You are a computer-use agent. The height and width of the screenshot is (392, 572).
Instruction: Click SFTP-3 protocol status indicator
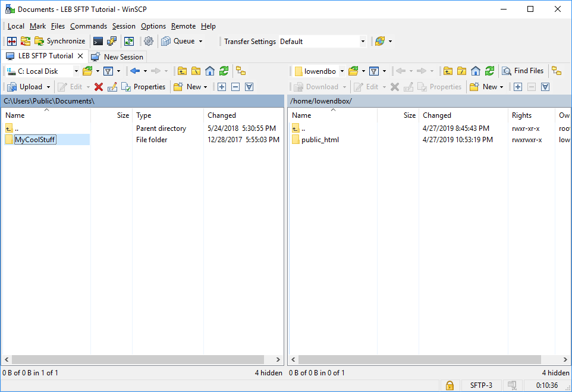coord(481,385)
